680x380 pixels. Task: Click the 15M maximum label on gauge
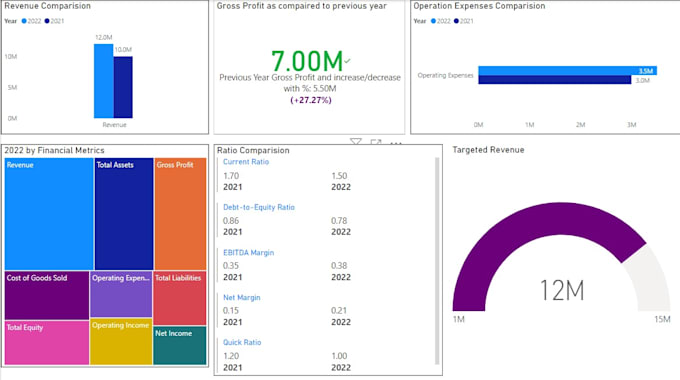coord(662,320)
